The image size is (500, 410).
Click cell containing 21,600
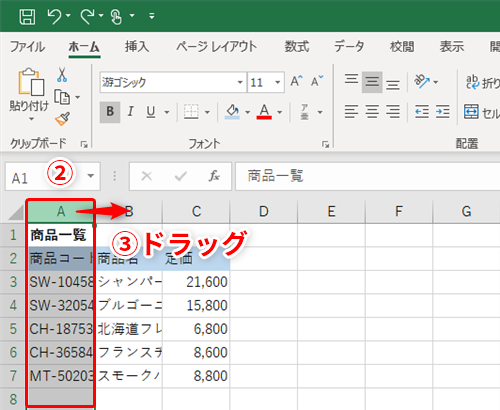coord(196,282)
